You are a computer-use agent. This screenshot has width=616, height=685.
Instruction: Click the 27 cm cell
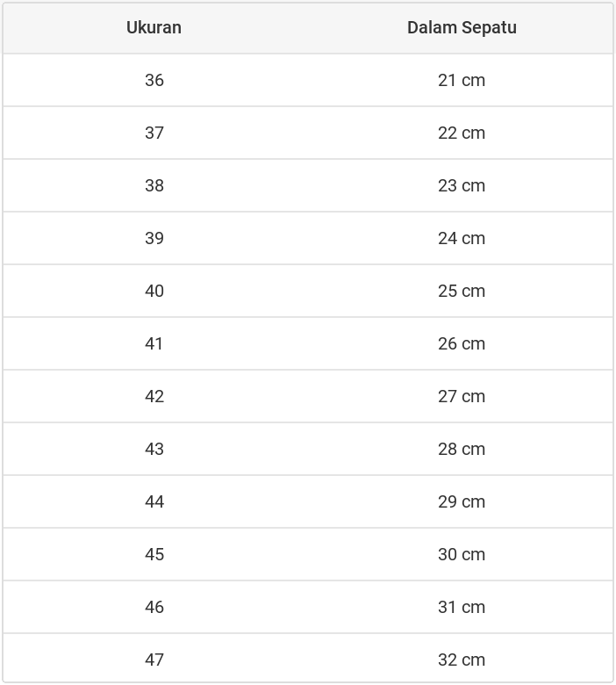tap(462, 396)
